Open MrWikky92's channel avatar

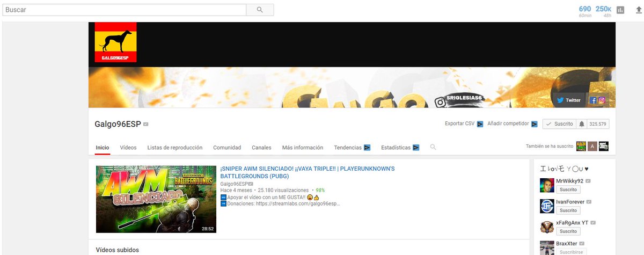coord(547,185)
